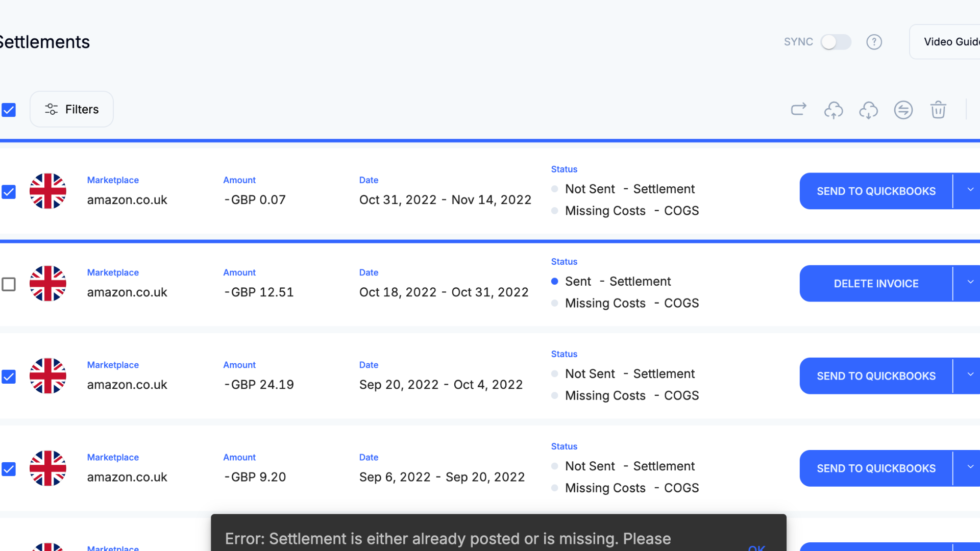Uncheck the GBP 0.07 settlement checkbox
The width and height of the screenshot is (980, 551).
click(x=9, y=192)
